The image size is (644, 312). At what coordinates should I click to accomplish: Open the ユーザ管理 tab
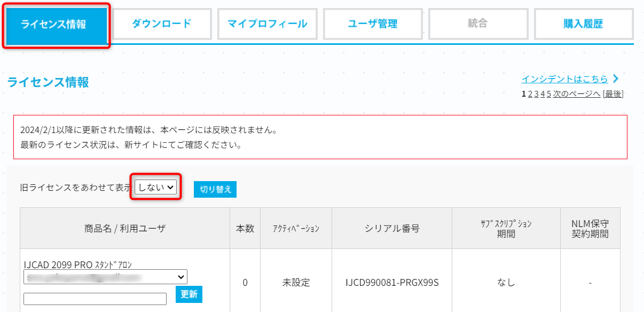click(x=372, y=24)
